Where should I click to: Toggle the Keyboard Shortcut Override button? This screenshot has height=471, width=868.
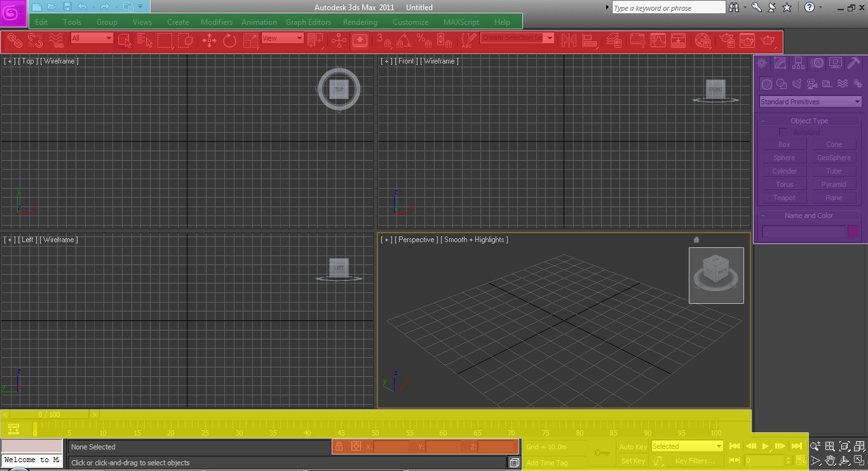(360, 41)
